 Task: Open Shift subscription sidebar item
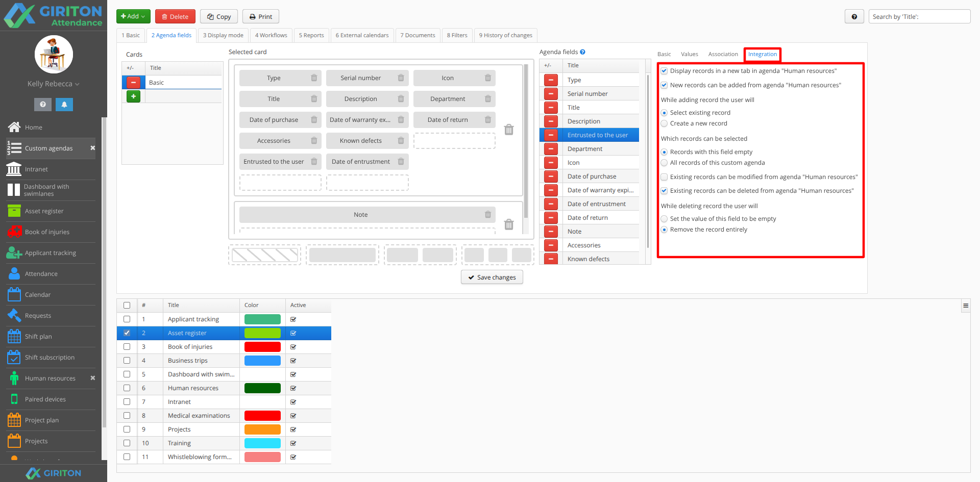51,358
